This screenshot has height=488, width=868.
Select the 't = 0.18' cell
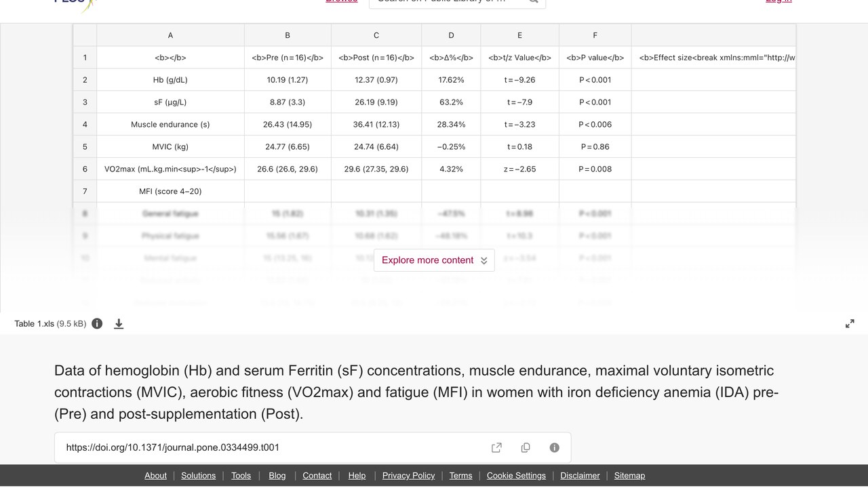point(519,147)
